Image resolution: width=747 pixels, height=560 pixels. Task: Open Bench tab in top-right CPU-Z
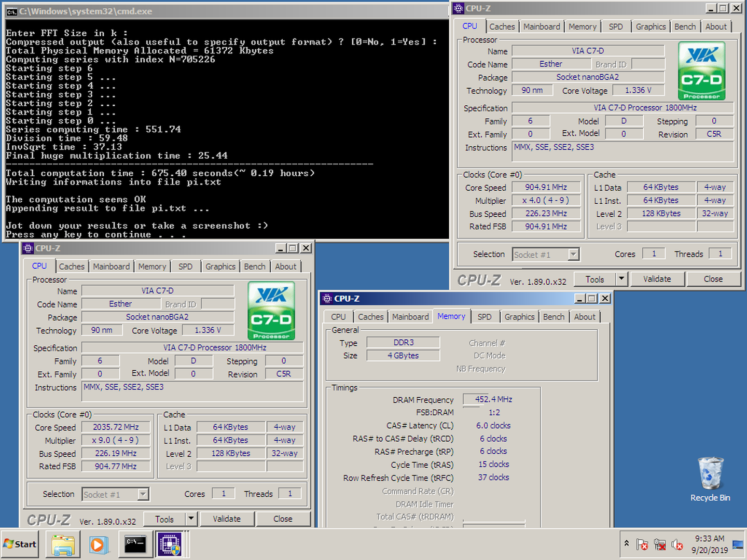tap(685, 26)
